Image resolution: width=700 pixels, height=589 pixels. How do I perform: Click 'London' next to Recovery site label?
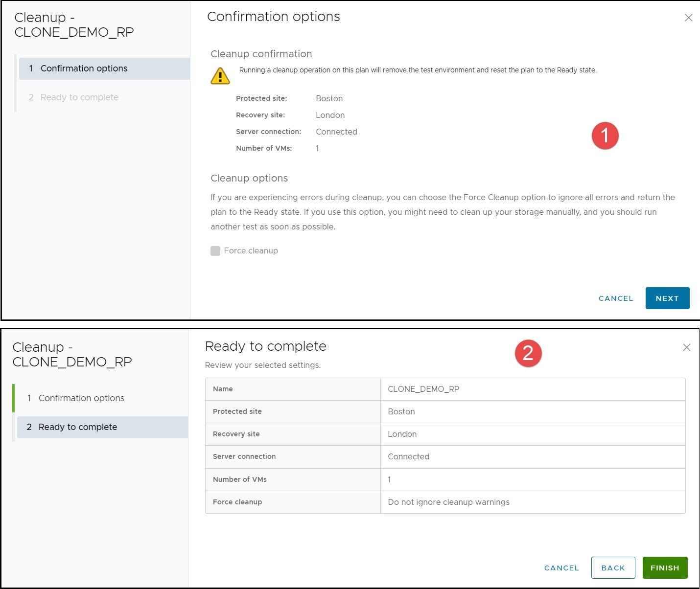click(330, 115)
